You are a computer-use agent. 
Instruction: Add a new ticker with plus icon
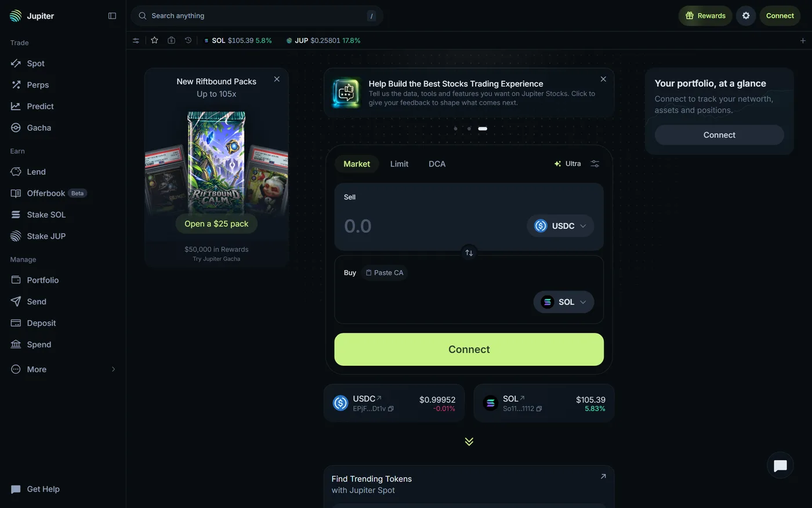pos(803,41)
